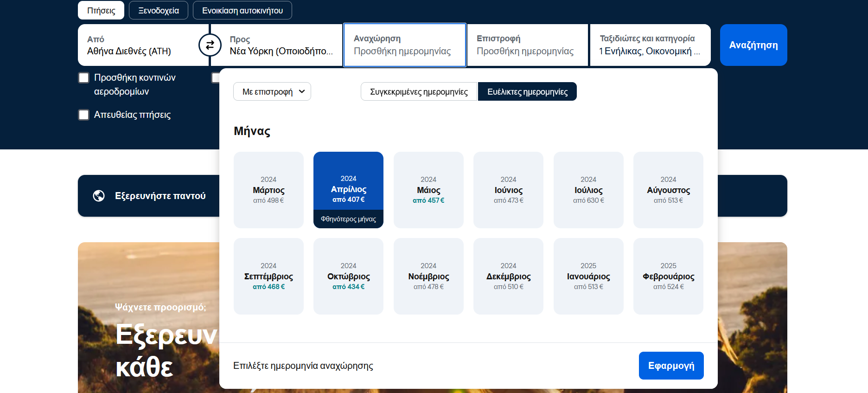Choose Οκτώβριος 2024 month card
The height and width of the screenshot is (393, 868).
click(x=349, y=276)
